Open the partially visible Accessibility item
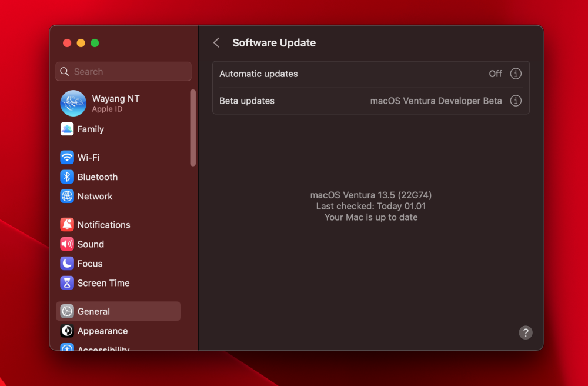The height and width of the screenshot is (386, 588). [x=118, y=347]
